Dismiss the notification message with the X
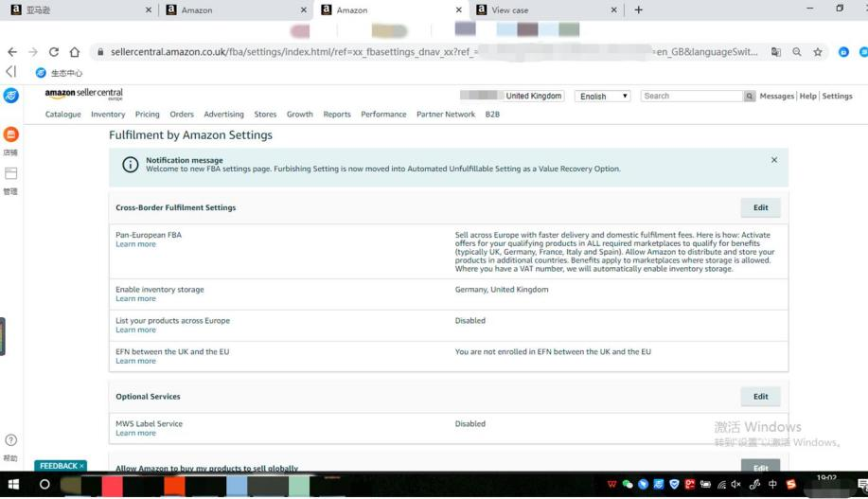Viewport: 868px width, 499px height. pos(774,159)
